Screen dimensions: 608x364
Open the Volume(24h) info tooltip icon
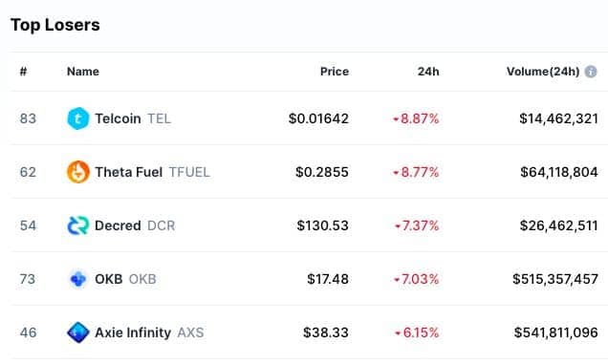click(591, 72)
